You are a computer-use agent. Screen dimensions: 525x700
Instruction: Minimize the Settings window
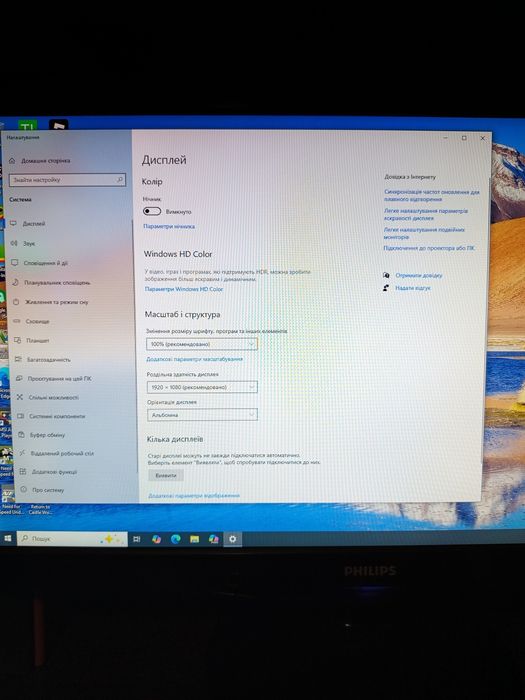coord(445,138)
